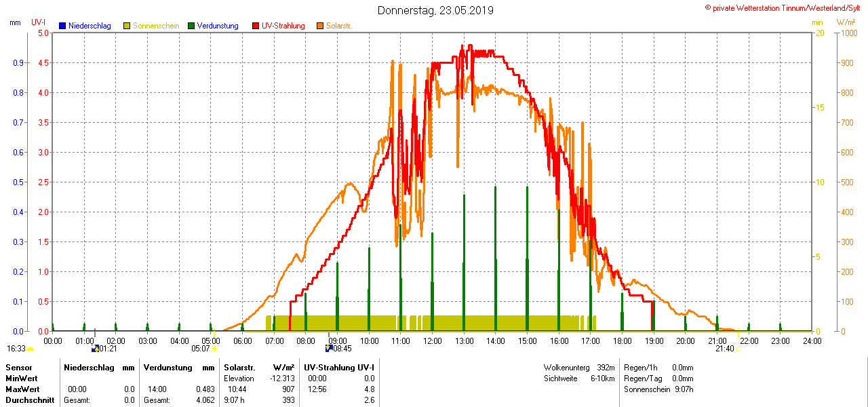Click the half-sun icon next to 16:33

coord(30,349)
